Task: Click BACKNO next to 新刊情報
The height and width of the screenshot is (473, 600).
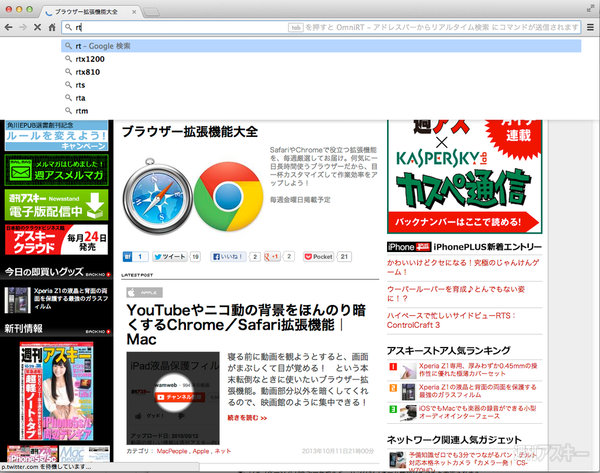Action: (98, 331)
